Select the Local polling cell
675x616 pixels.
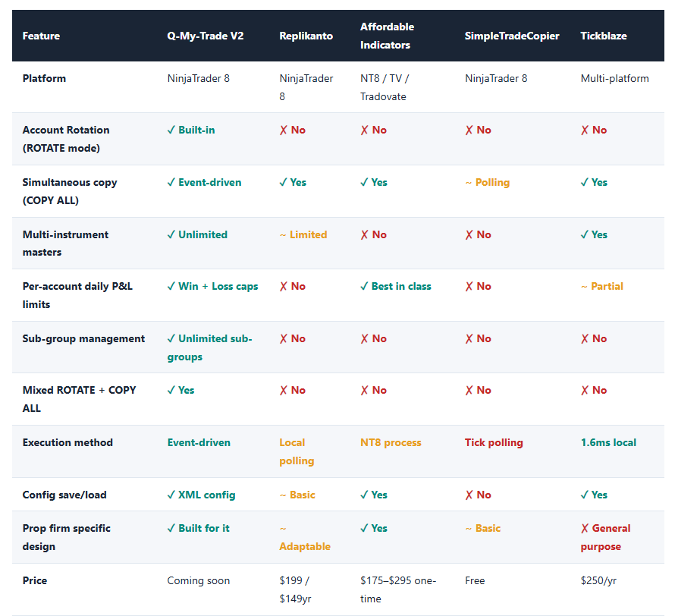pos(297,451)
